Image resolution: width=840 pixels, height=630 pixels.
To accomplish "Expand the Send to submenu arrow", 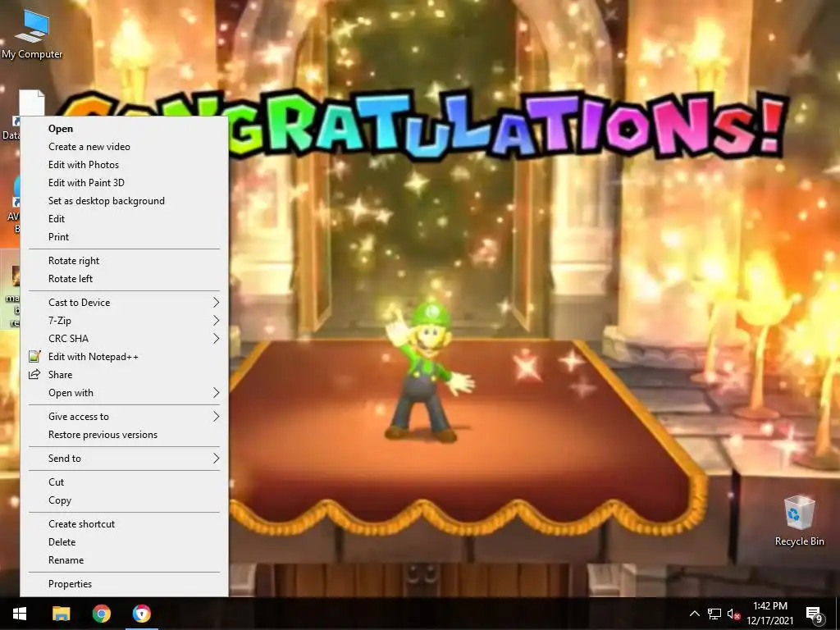I will click(x=216, y=459).
